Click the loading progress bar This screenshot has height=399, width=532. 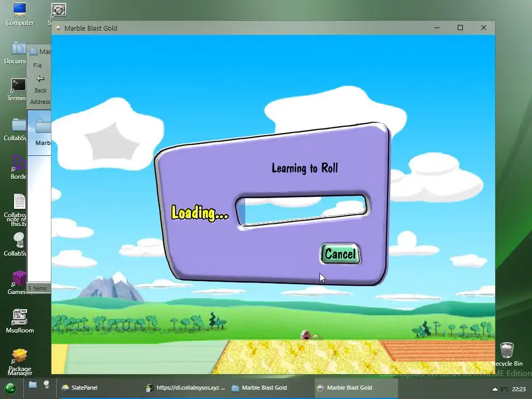302,210
